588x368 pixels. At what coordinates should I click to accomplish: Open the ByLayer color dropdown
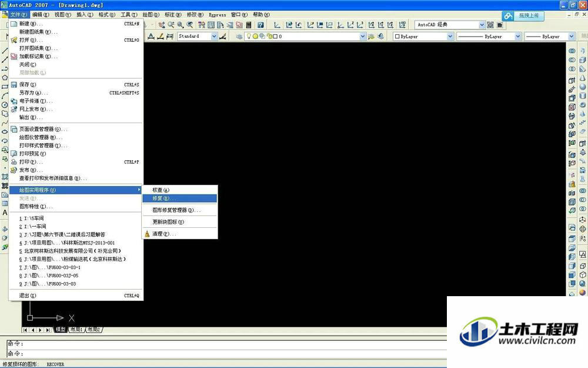pyautogui.click(x=450, y=37)
